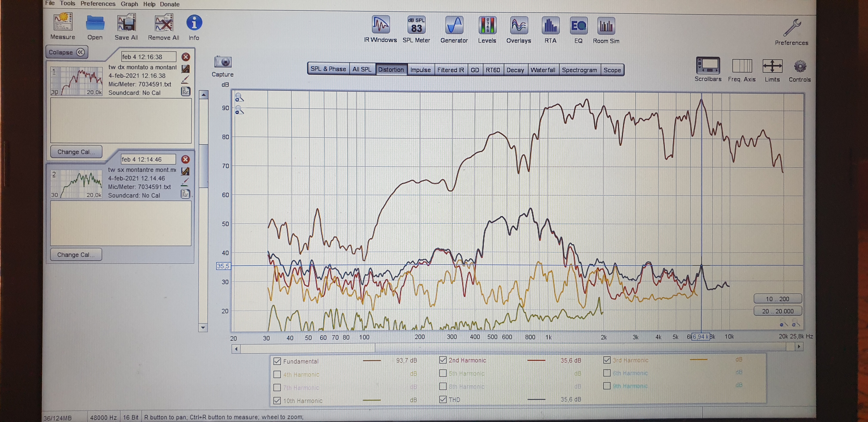Toggle the 10th Harmonic checkbox
The height and width of the screenshot is (422, 868).
pos(277,400)
